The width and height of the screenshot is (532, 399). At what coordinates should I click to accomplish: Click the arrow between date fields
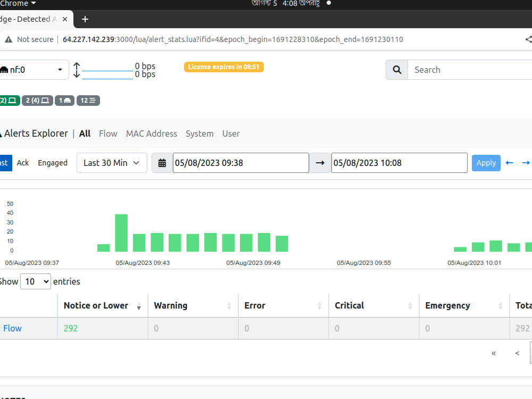click(x=320, y=163)
